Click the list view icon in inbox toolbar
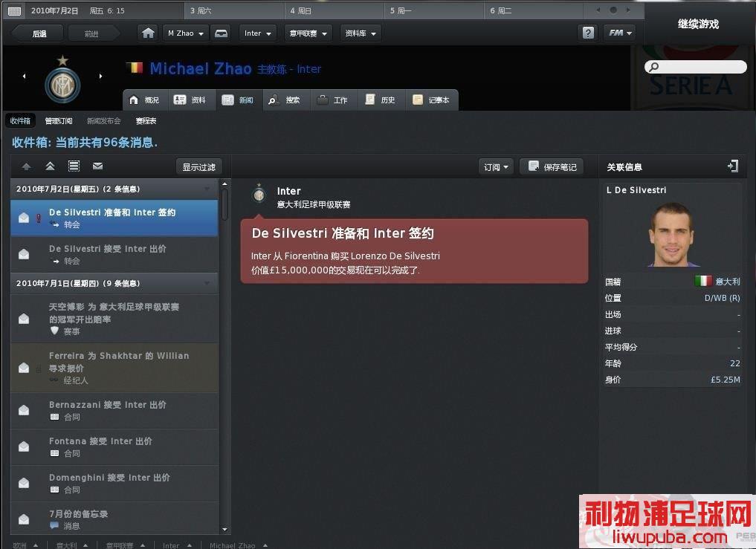Screen dimensions: 756x549 point(74,166)
